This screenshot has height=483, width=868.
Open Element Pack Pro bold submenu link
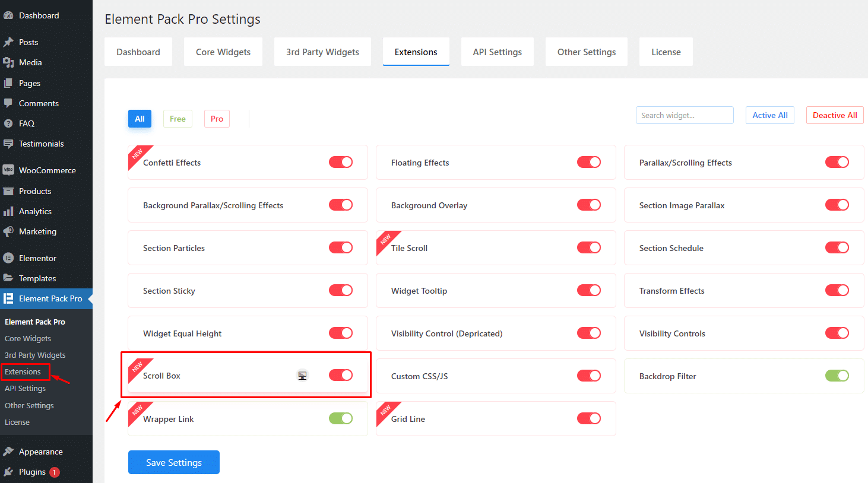click(35, 322)
